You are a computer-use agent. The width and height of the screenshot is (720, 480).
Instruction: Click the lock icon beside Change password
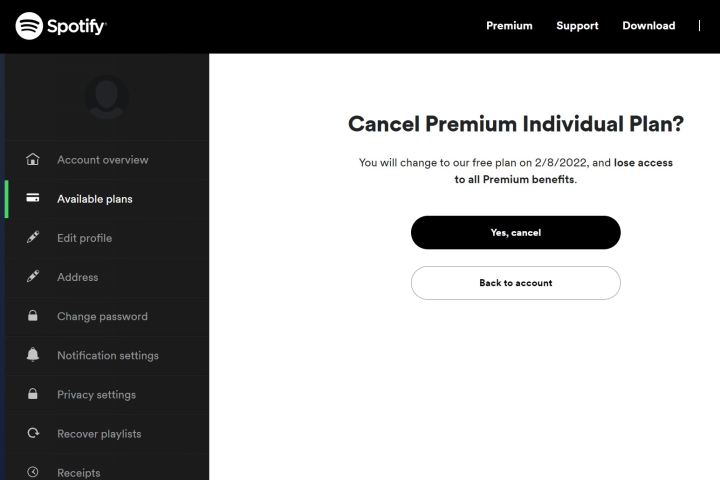33,316
